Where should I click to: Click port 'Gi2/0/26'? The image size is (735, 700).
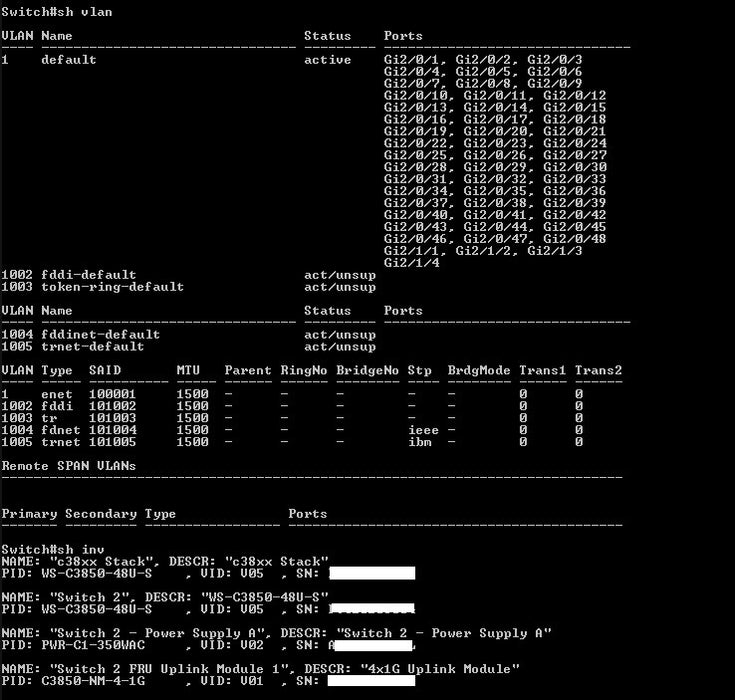[x=495, y=155]
